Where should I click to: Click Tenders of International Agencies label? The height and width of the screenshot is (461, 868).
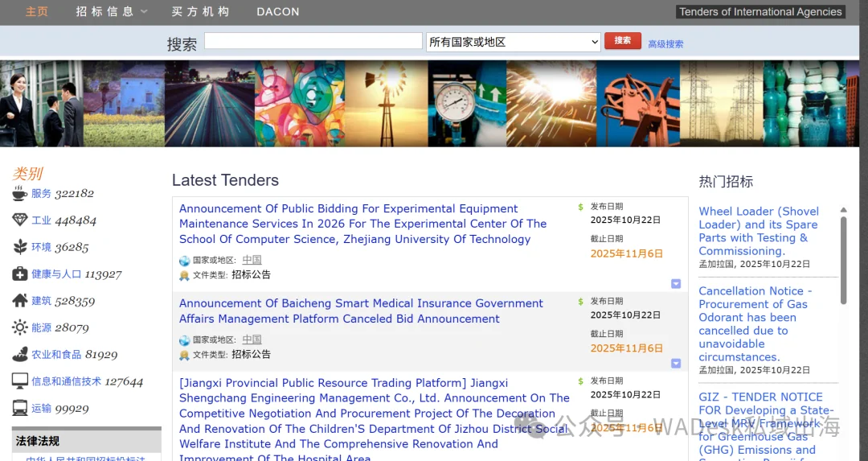(x=760, y=11)
